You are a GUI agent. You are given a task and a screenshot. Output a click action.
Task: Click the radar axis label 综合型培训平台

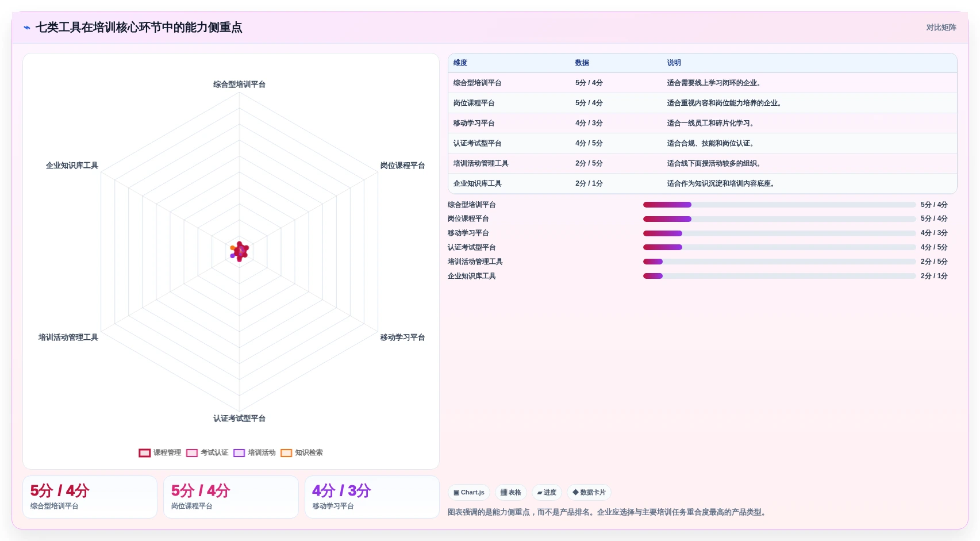[x=239, y=85]
